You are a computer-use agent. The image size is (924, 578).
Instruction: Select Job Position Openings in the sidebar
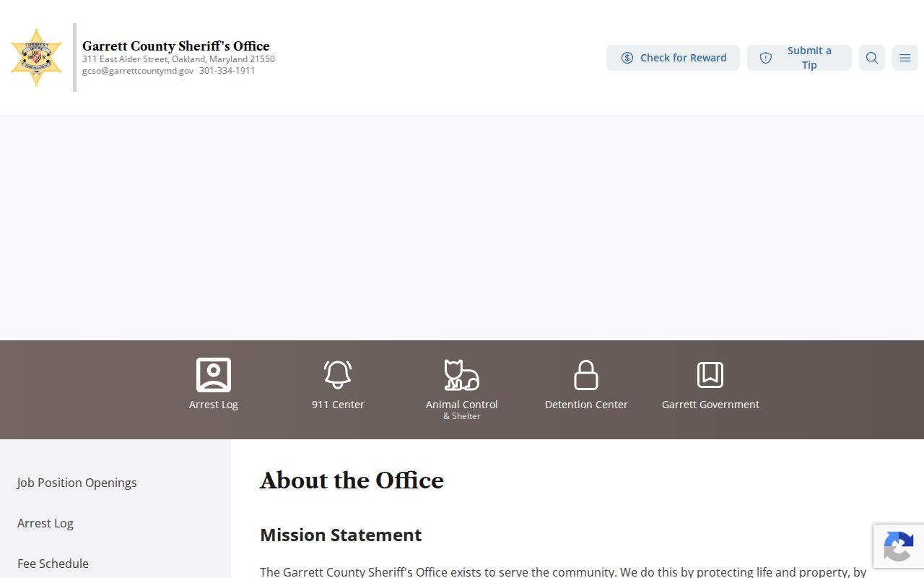[x=77, y=483]
